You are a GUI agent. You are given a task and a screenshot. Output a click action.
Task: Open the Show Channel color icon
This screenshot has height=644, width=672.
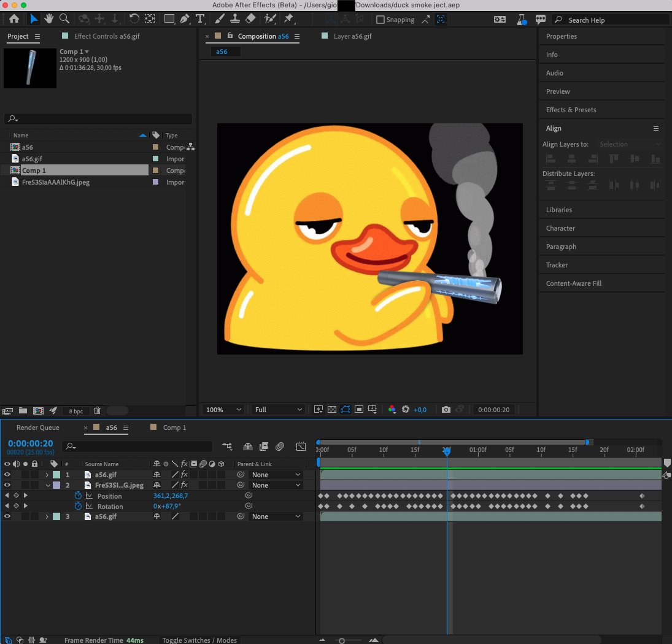[392, 409]
